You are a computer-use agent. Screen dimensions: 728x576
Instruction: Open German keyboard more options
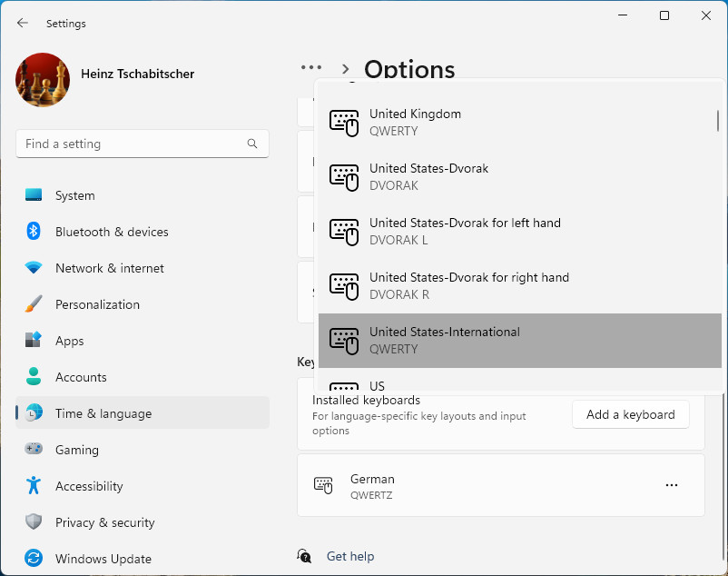coord(672,485)
